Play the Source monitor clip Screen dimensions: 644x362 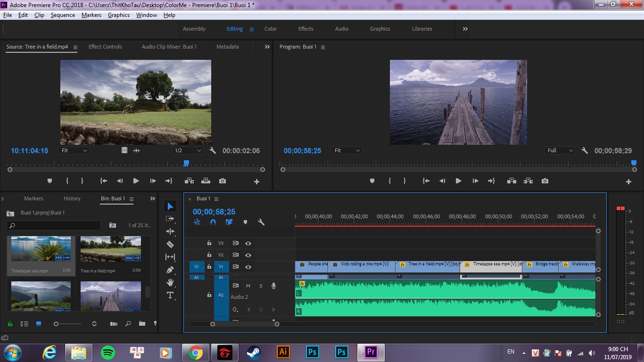coord(136,181)
